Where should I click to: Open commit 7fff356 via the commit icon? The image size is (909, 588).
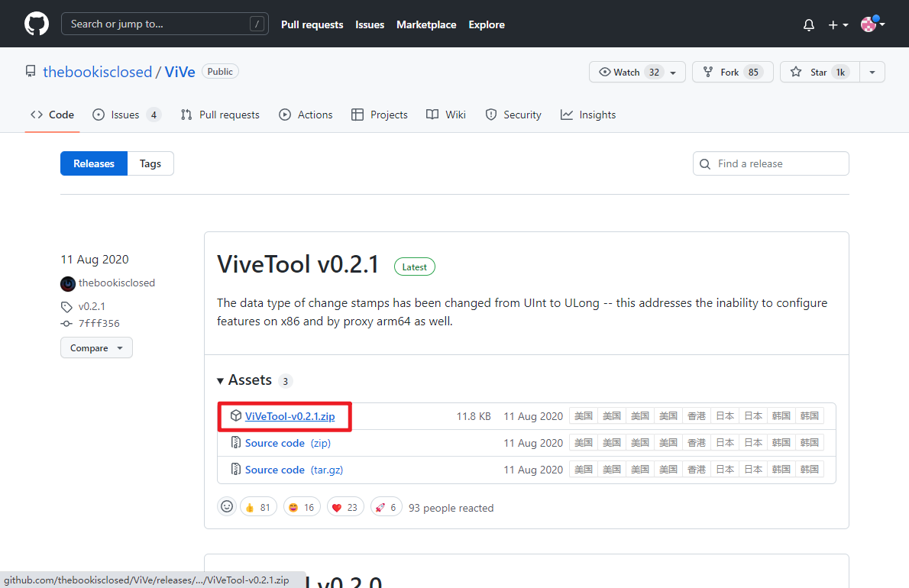click(67, 323)
